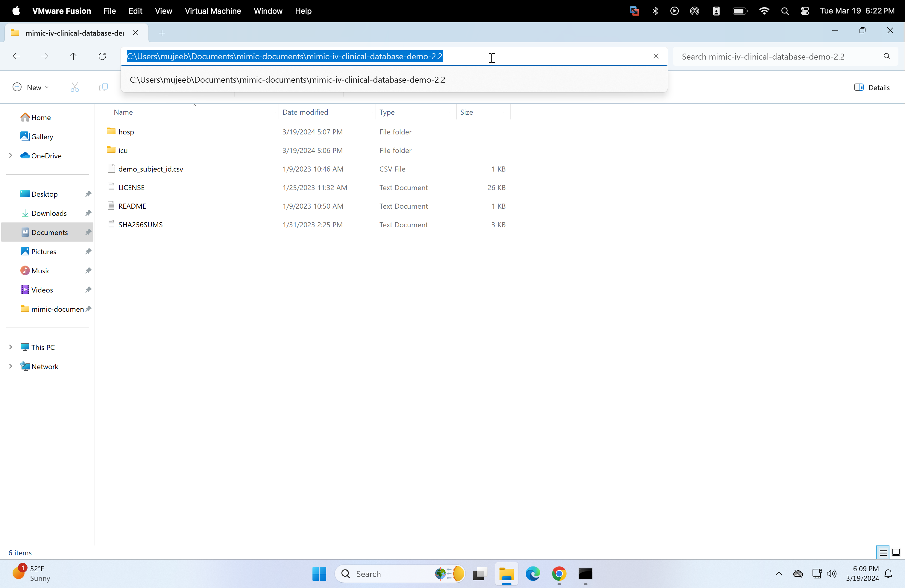Expand the OneDrive tree node
The height and width of the screenshot is (588, 905).
11,156
